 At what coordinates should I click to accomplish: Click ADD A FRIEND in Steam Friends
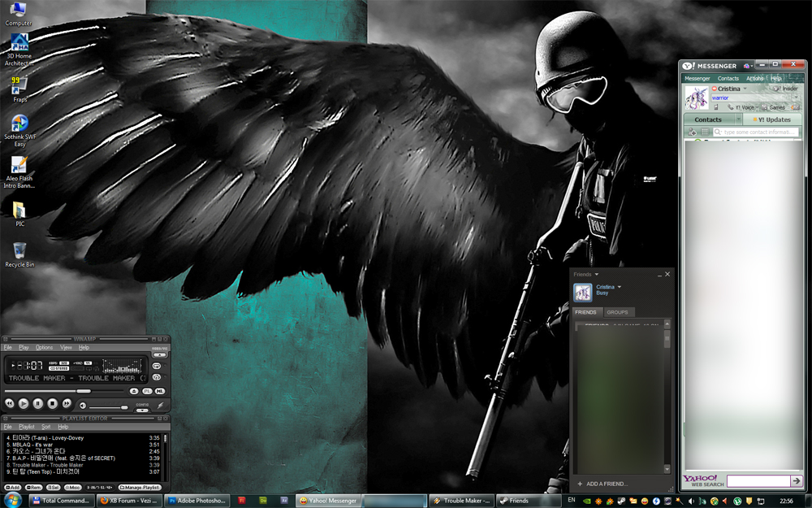603,484
